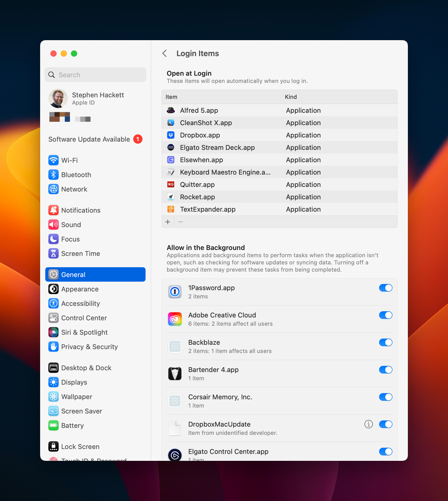Remove login item with minus button
The height and width of the screenshot is (501, 448).
[x=181, y=222]
